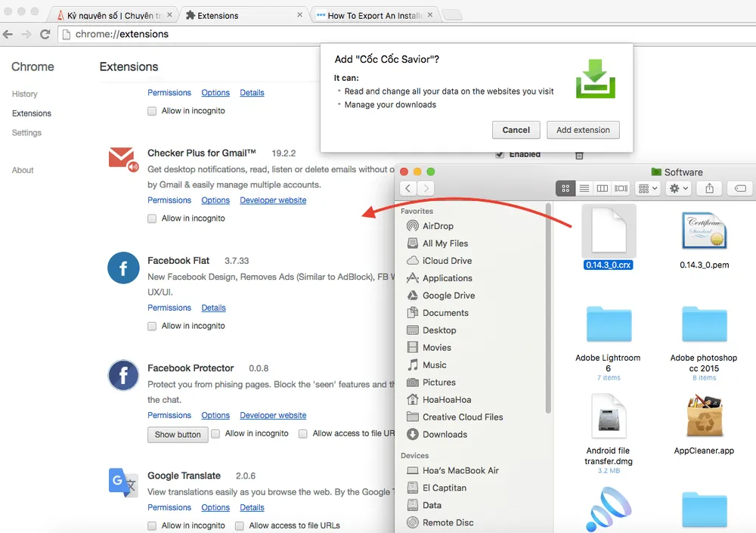The image size is (756, 533).
Task: Reload the Chrome extensions page
Action: click(45, 34)
